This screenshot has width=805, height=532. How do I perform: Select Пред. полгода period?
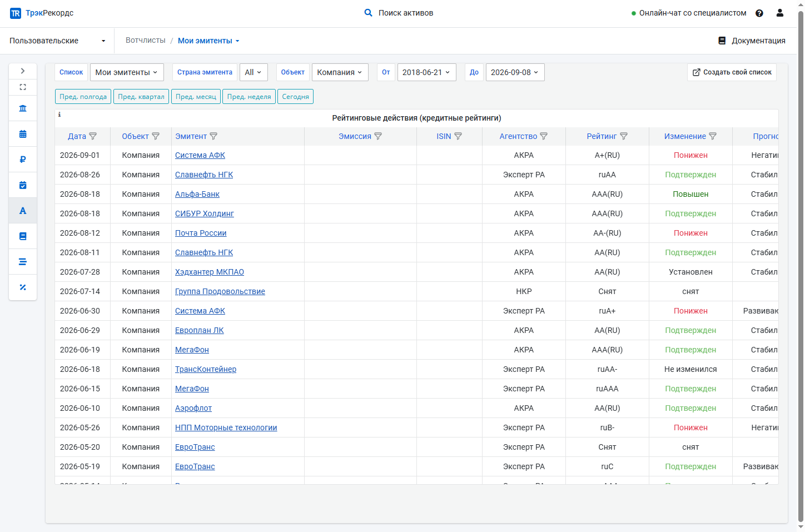[x=83, y=97]
